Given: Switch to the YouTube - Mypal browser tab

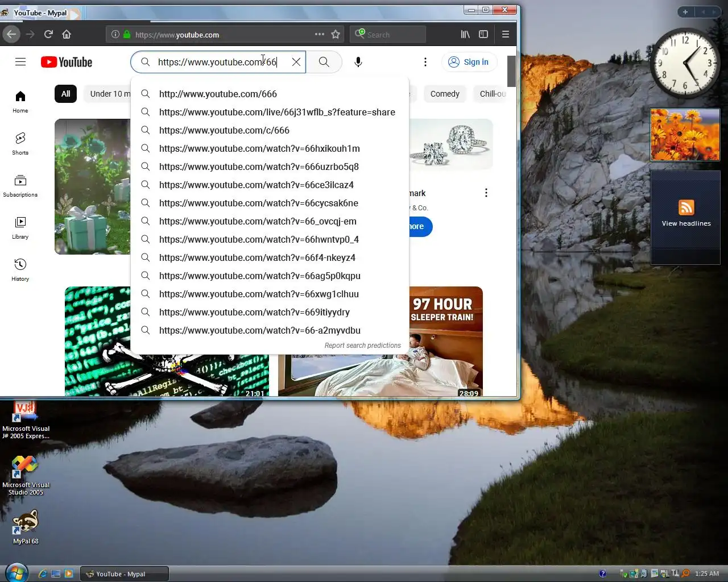Looking at the screenshot, I should tap(40, 13).
